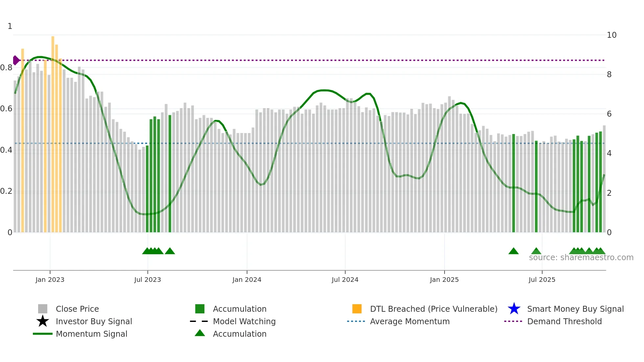Click the Model Watching dashed line icon
The width and height of the screenshot is (644, 362).
[199, 321]
